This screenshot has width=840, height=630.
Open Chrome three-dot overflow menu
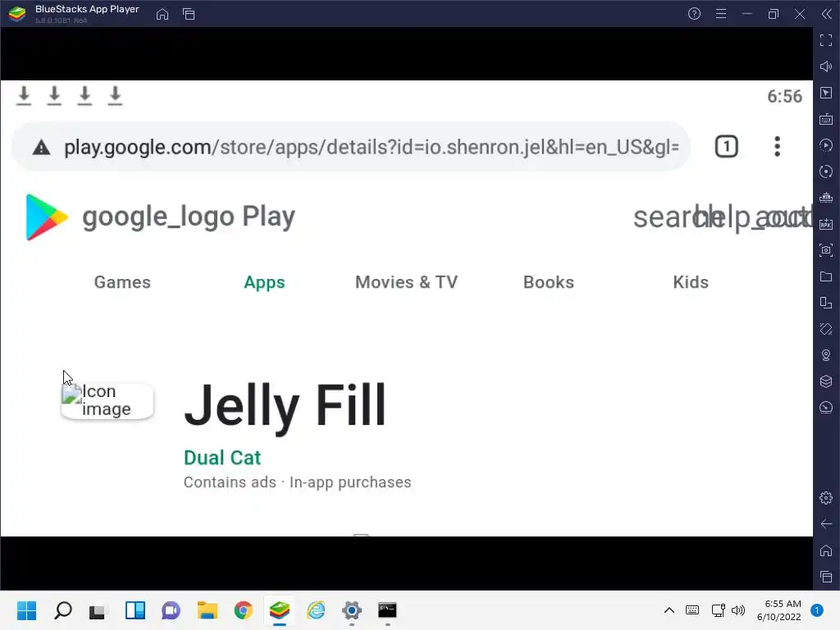778,146
